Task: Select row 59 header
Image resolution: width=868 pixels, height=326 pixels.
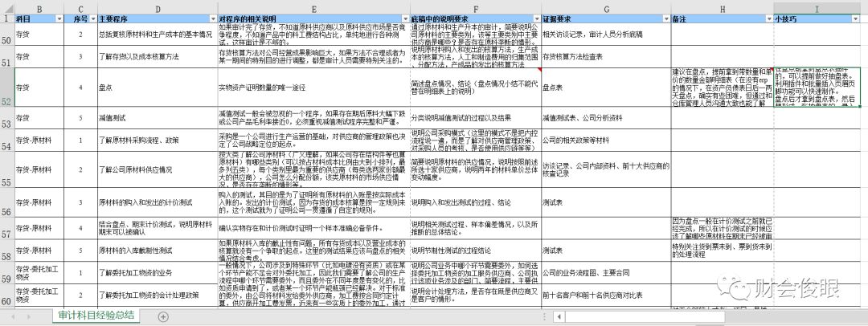Action: (x=6, y=273)
